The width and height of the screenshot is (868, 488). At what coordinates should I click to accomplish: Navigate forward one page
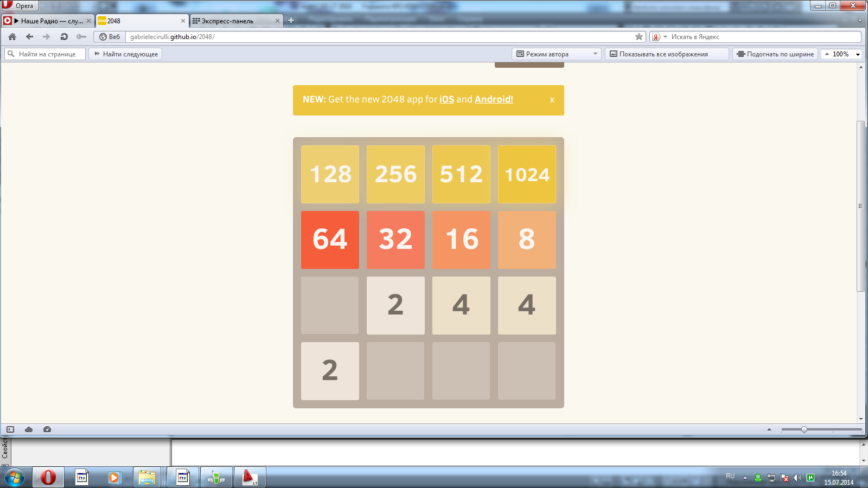point(46,36)
